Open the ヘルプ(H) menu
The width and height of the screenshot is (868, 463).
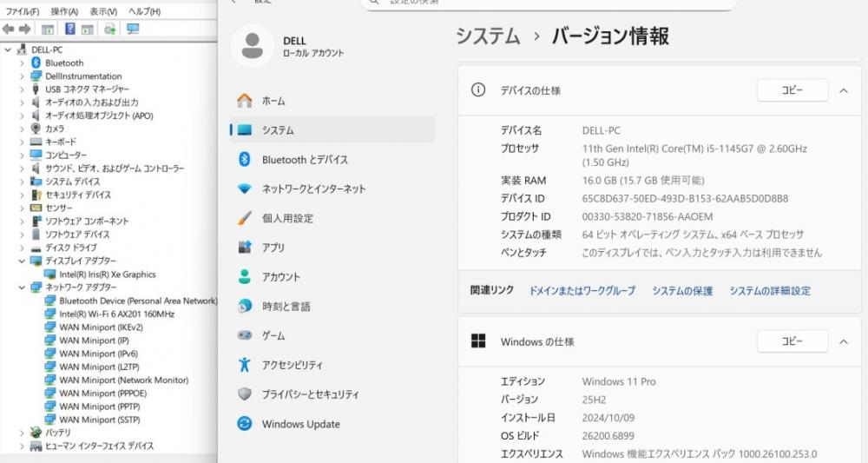(x=144, y=11)
